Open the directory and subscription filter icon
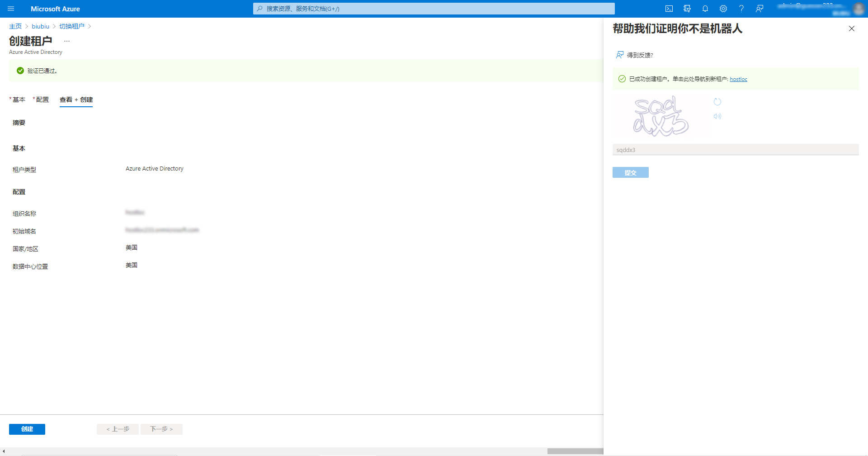Image resolution: width=868 pixels, height=456 pixels. (687, 9)
